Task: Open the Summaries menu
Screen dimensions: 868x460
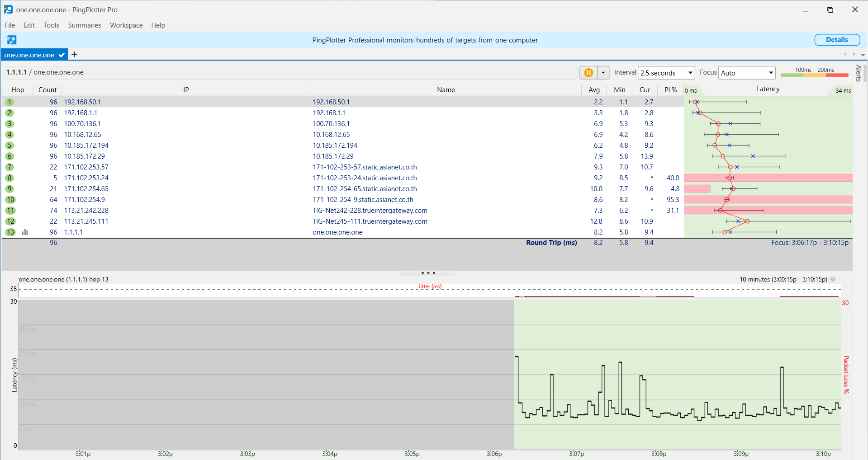Action: (85, 25)
